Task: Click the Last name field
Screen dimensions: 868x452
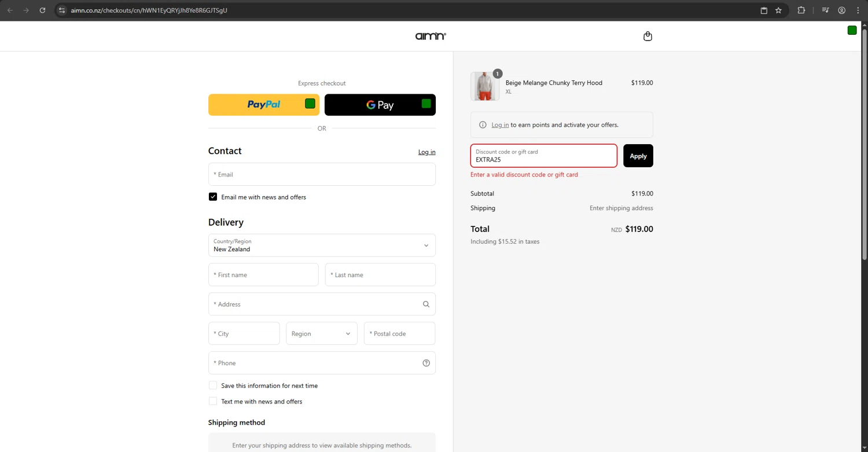Action: (x=380, y=275)
